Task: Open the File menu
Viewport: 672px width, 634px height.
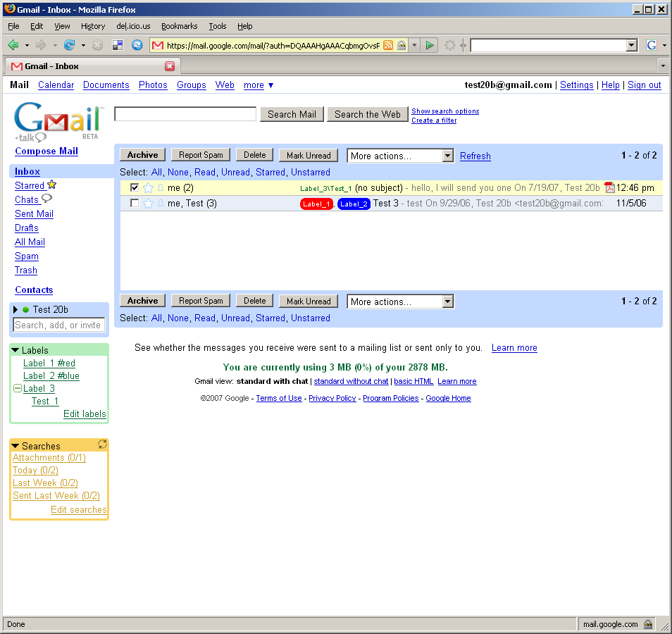Action: click(x=13, y=26)
